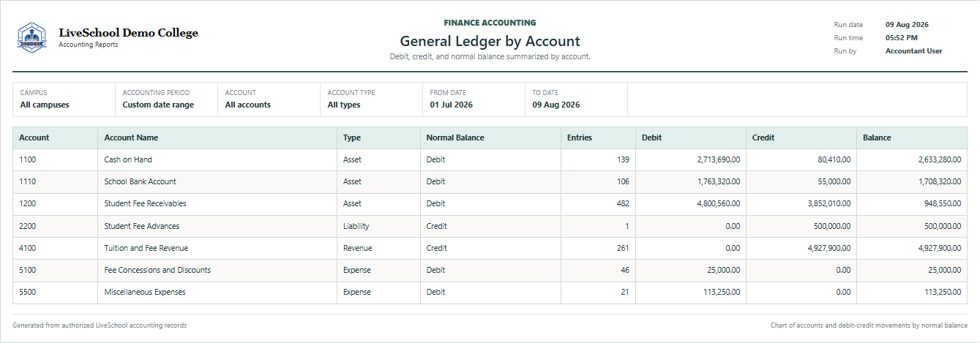
Task: Click the Accounting Period value Custom date range
Action: coord(158,105)
